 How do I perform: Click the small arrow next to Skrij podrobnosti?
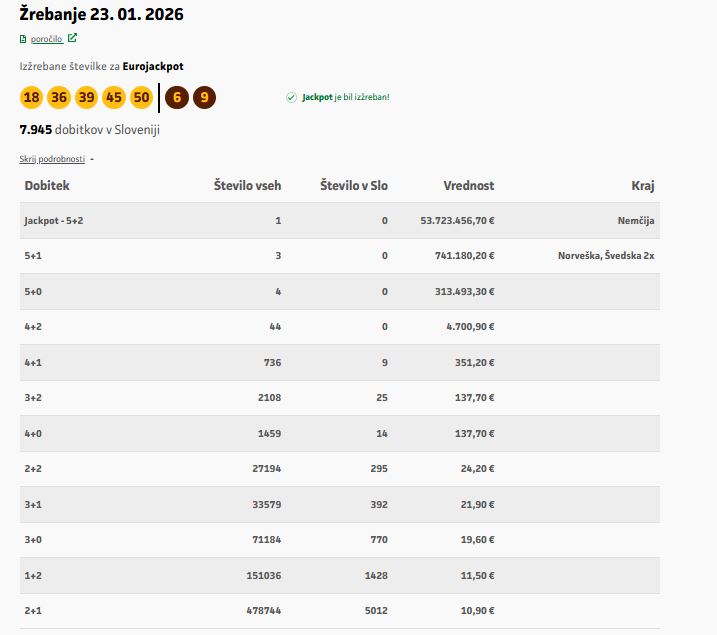92,159
